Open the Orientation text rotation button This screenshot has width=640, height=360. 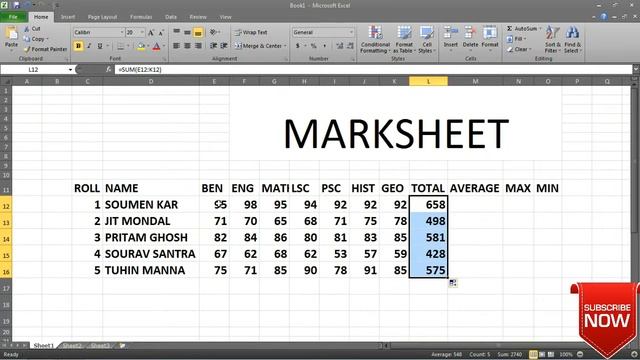tap(214, 32)
